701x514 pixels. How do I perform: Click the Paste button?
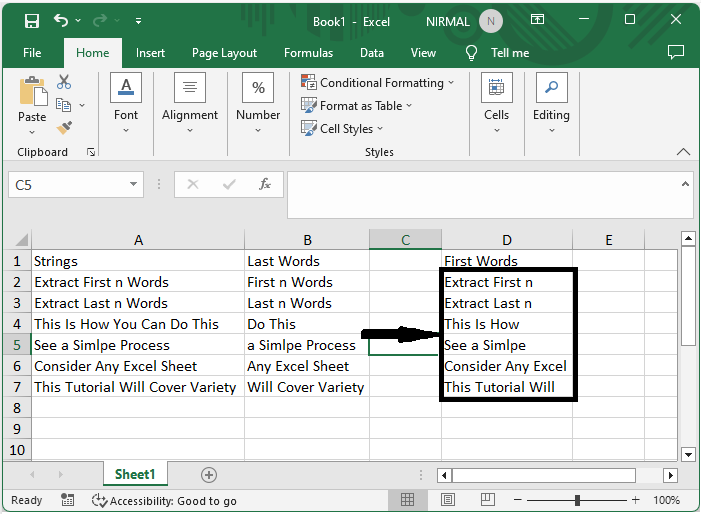(32, 103)
